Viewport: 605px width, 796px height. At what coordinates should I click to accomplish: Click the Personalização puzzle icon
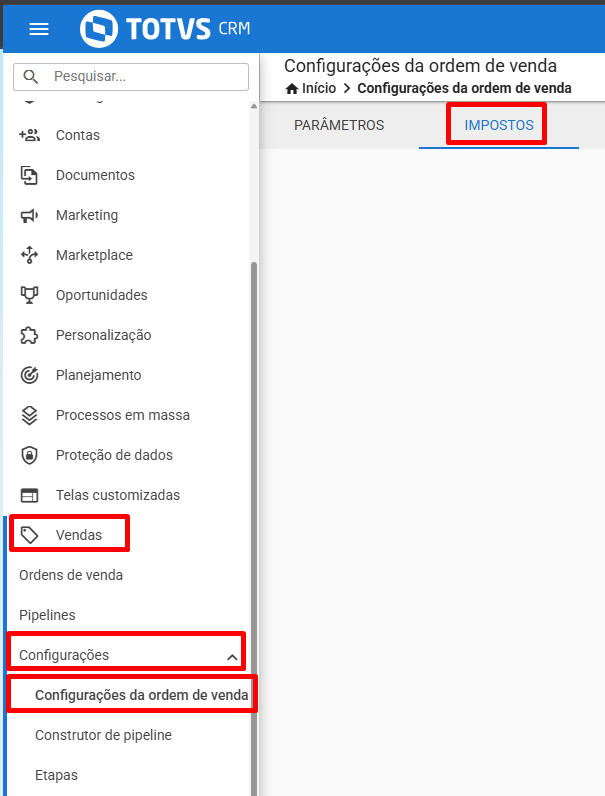coord(29,335)
